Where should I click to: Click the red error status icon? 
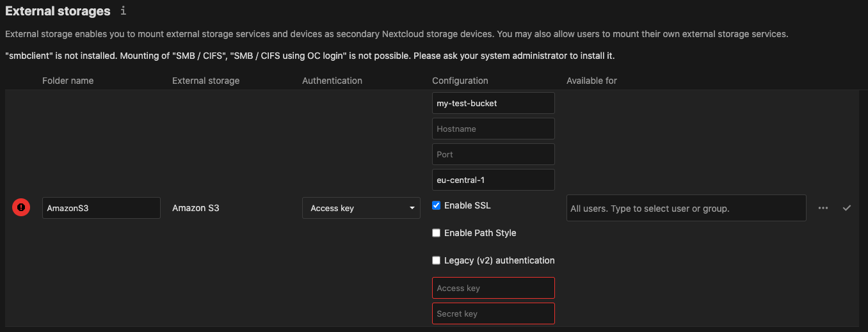(21, 207)
